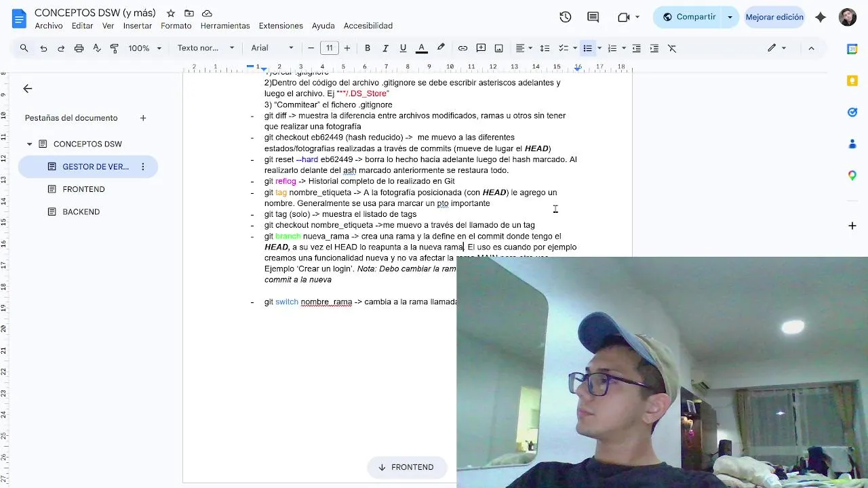Clear the text formatting
Screen dimensions: 868x488
[672, 48]
